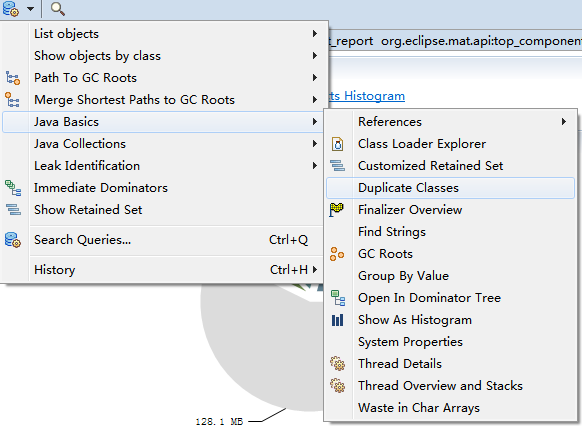Viewport: 582px width, 426px height.
Task: Click the magnifier search icon in toolbar
Action: click(x=58, y=9)
